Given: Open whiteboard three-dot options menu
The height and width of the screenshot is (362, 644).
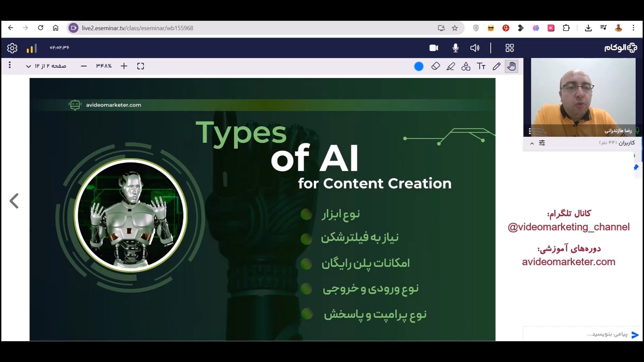Looking at the screenshot, I should (10, 65).
